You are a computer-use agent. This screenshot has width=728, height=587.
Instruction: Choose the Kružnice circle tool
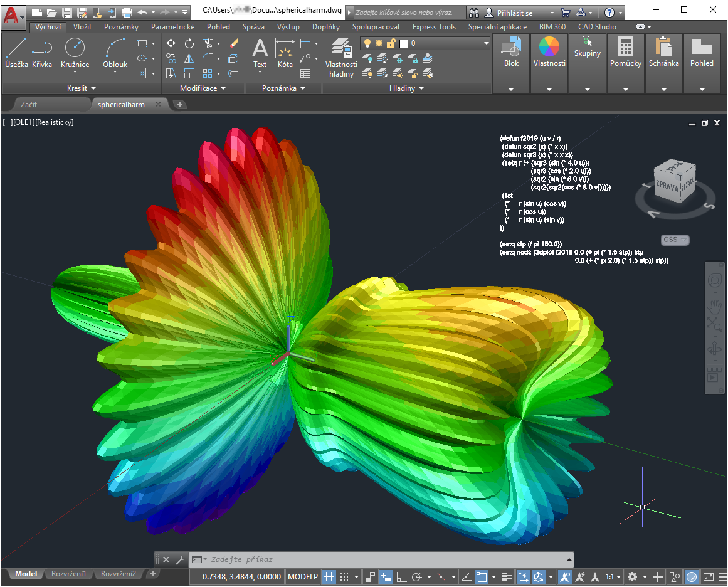click(75, 53)
